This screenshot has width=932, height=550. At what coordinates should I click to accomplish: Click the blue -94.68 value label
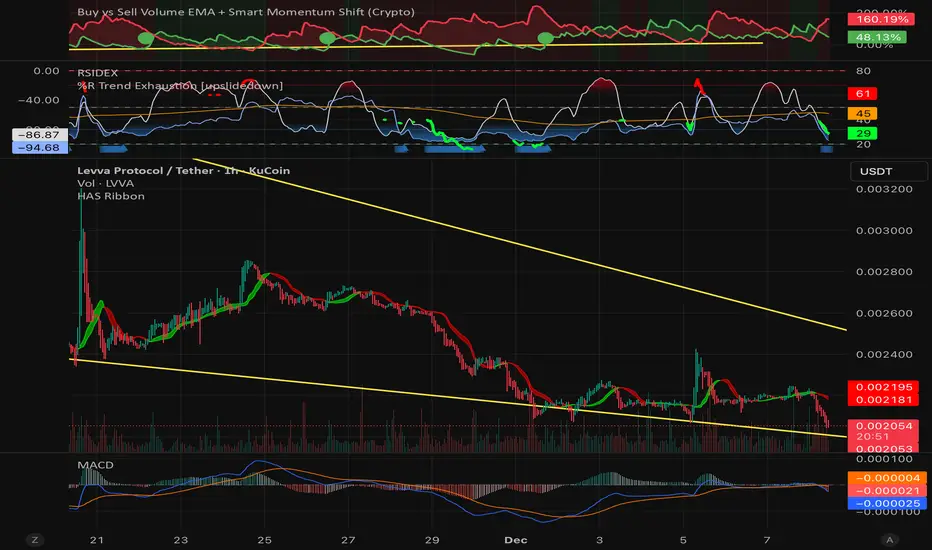click(39, 147)
